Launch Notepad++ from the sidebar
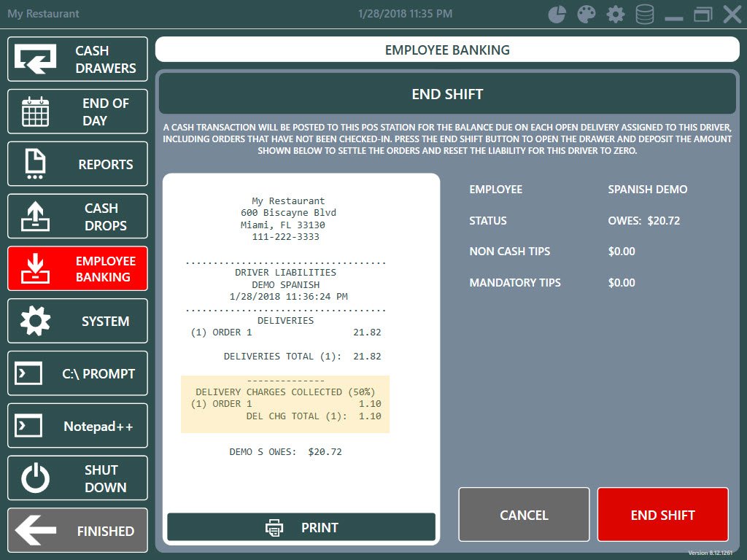 coord(77,427)
